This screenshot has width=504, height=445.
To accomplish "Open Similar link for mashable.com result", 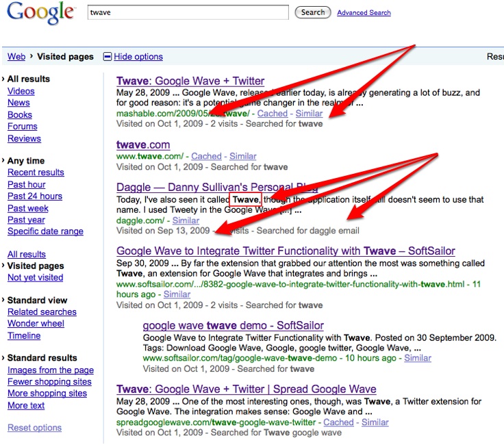I will click(309, 114).
